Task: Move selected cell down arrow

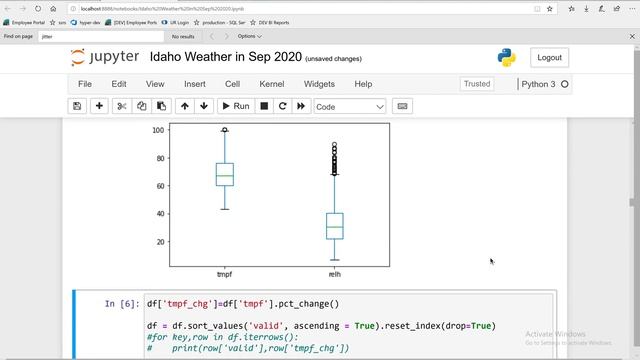Action: [204, 106]
